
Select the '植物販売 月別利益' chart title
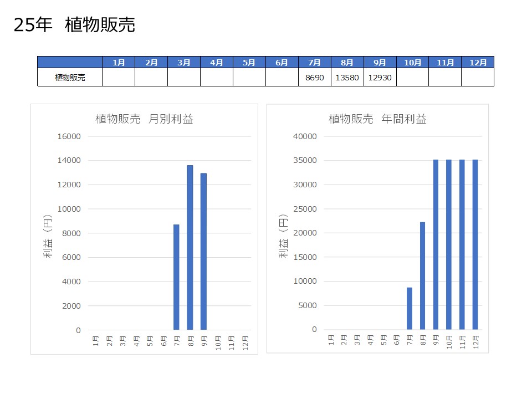coord(144,119)
